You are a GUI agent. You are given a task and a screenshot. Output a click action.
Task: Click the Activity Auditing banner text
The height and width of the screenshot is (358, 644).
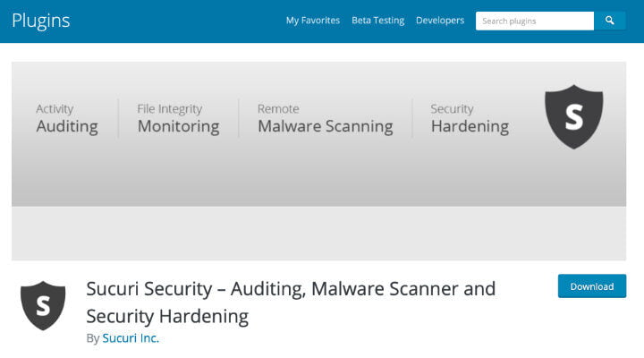[x=67, y=118]
